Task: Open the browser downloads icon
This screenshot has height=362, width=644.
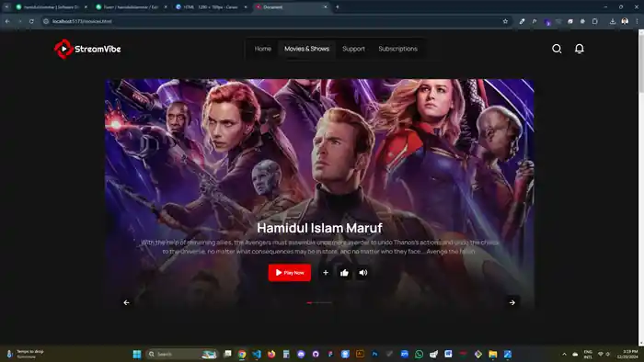Action: point(613,21)
